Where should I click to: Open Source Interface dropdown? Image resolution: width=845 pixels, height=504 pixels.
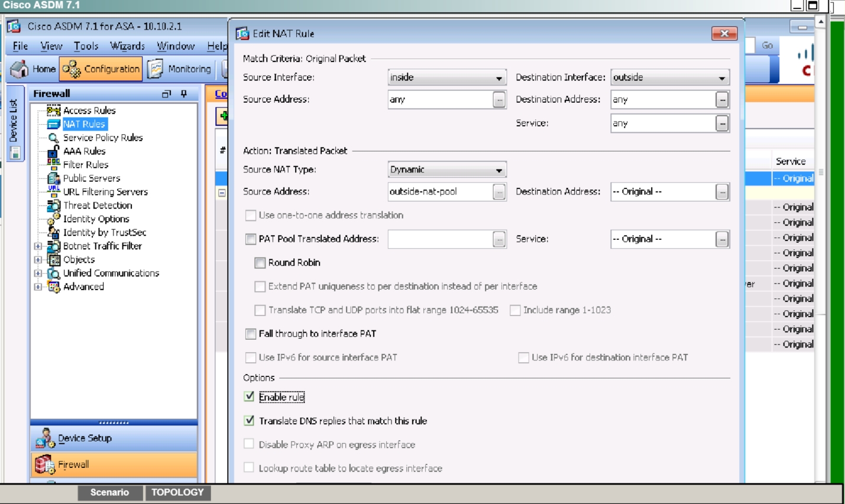pyautogui.click(x=446, y=77)
